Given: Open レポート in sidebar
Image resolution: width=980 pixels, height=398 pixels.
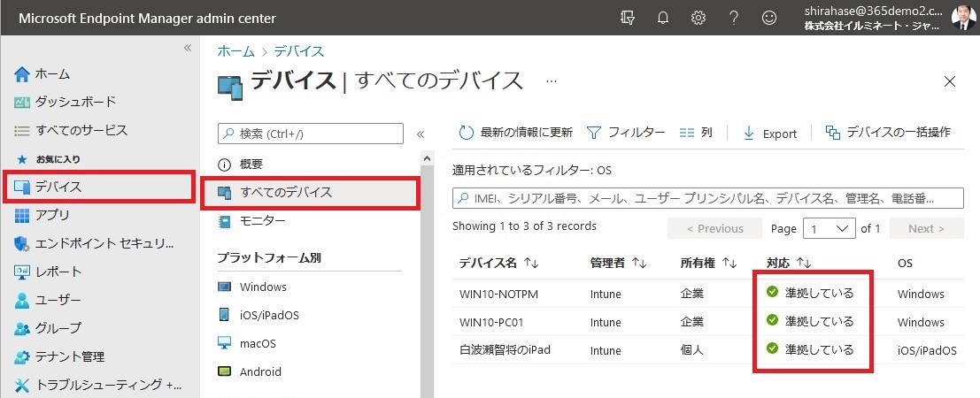Looking at the screenshot, I should click(x=48, y=272).
